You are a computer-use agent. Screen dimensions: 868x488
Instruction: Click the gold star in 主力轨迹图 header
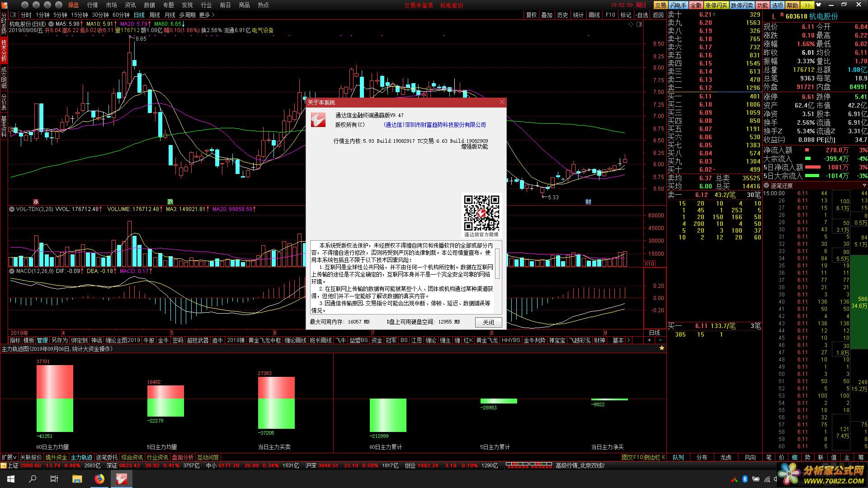click(x=662, y=348)
